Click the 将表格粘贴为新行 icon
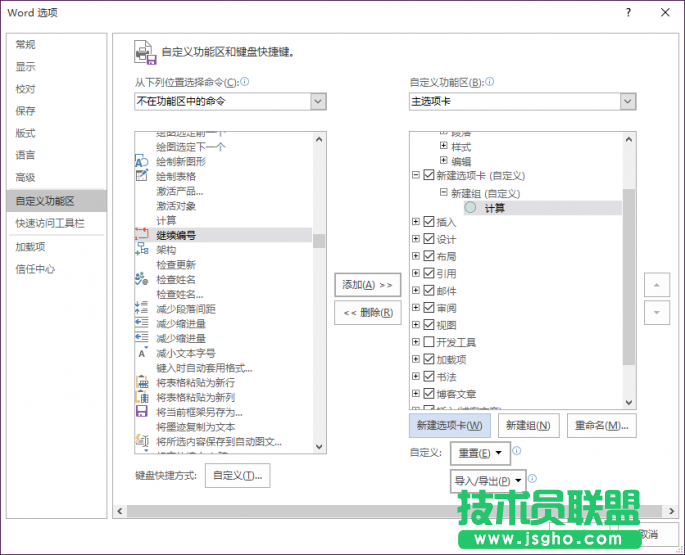The width and height of the screenshot is (685, 555). pyautogui.click(x=141, y=382)
